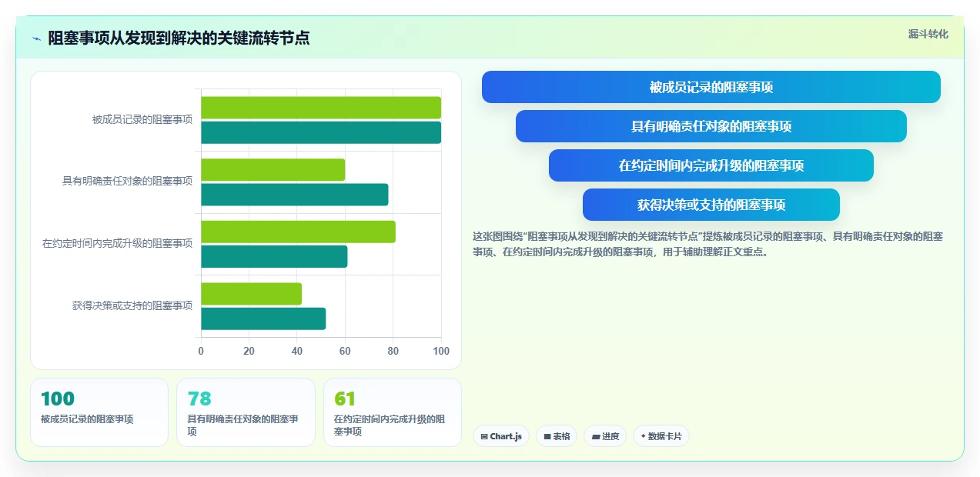Click x-axis tick label 0
The height and width of the screenshot is (477, 980).
201,351
